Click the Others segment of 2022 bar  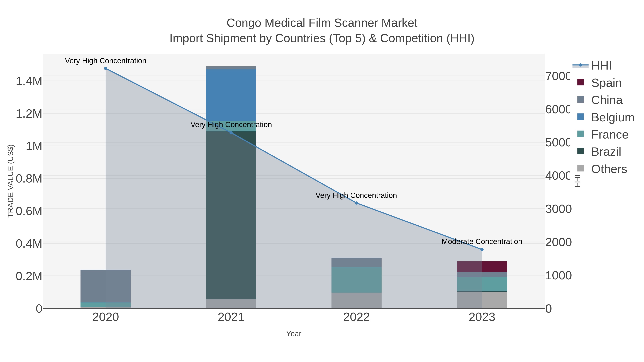click(x=357, y=301)
